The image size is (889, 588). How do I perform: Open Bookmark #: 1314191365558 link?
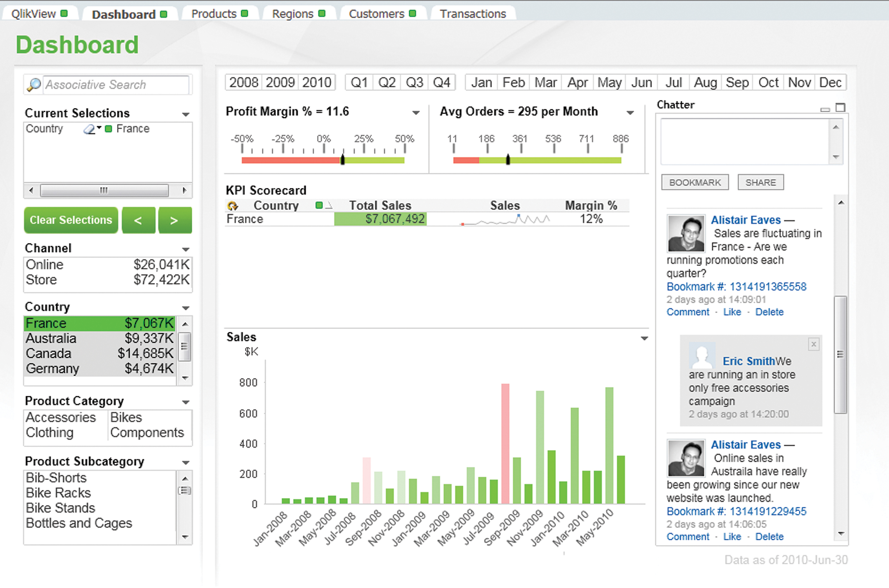point(736,287)
